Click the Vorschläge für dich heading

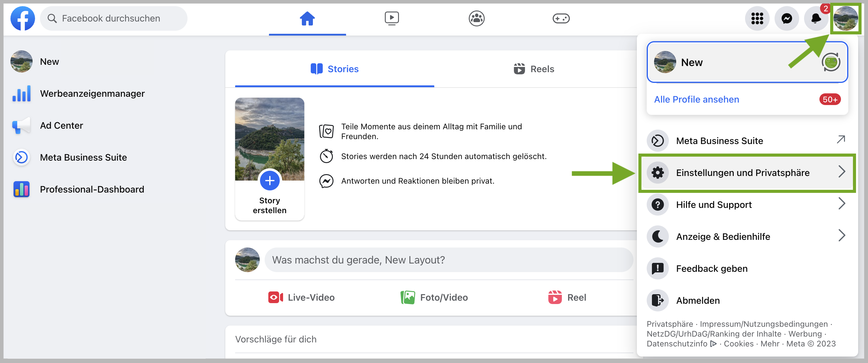276,339
